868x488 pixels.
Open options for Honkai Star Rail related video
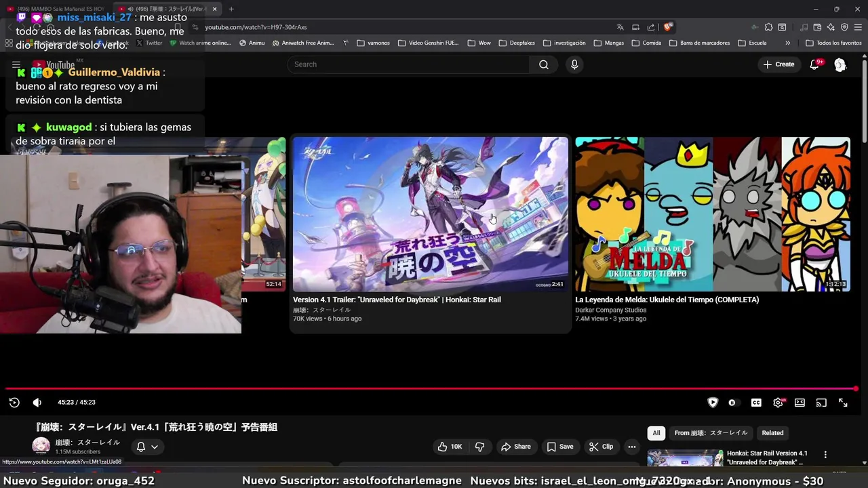pyautogui.click(x=825, y=455)
